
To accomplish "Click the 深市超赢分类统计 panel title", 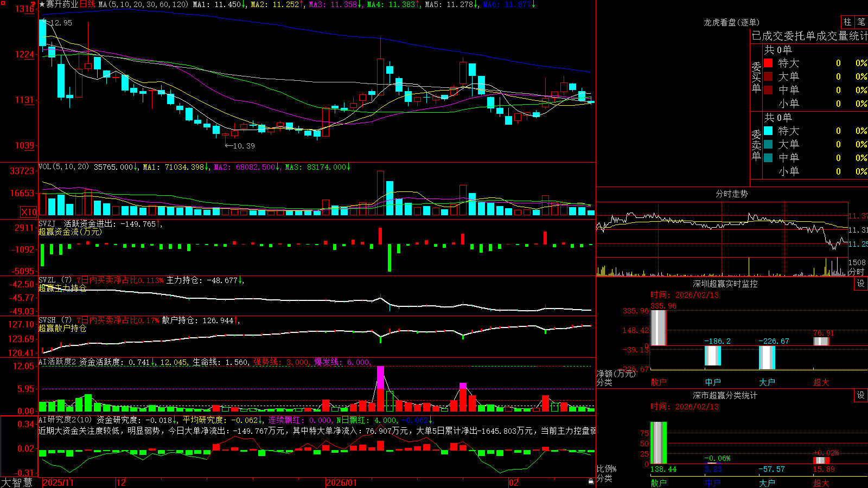I will coord(725,395).
